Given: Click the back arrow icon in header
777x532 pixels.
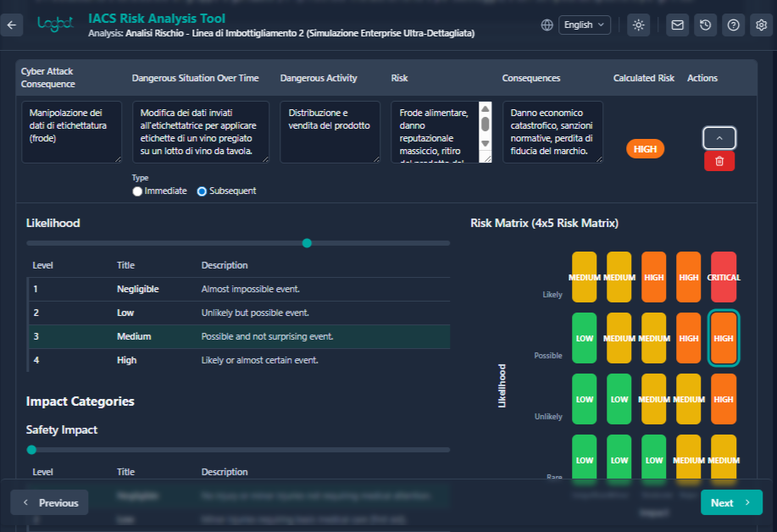Looking at the screenshot, I should pos(11,25).
